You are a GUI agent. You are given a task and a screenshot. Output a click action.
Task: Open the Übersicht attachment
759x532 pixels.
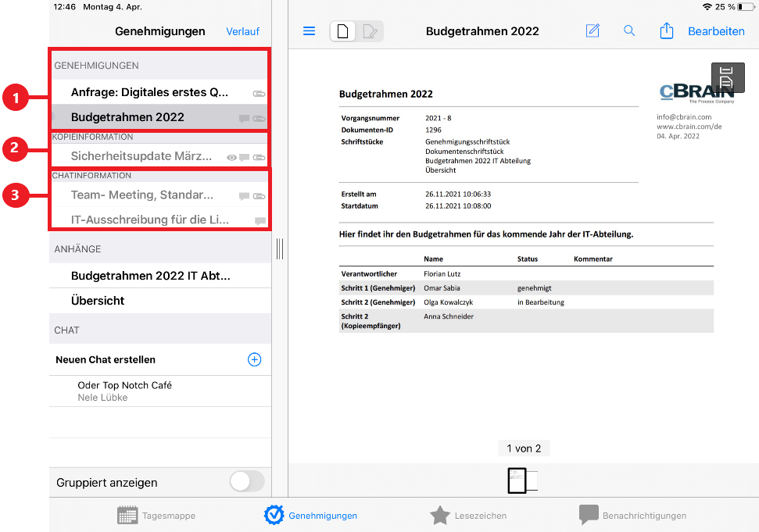coord(98,301)
